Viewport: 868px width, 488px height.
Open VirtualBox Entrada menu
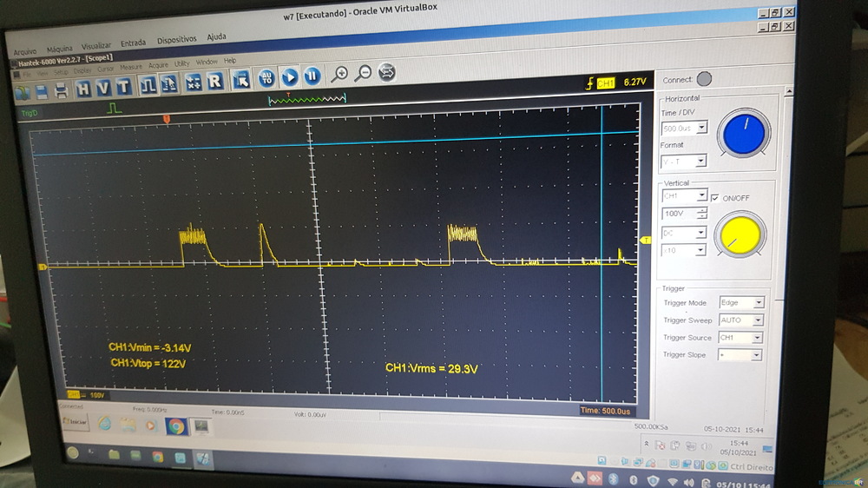[x=134, y=43]
